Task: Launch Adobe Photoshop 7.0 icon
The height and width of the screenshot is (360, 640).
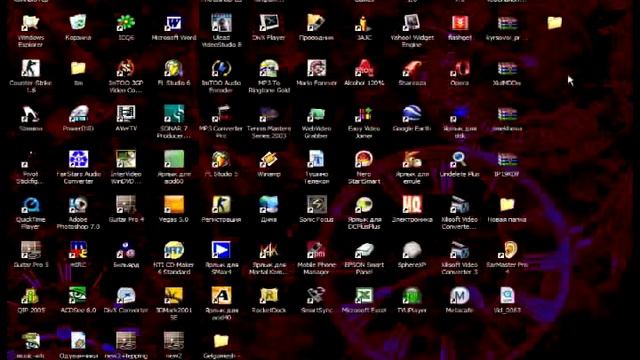Action: click(x=78, y=205)
